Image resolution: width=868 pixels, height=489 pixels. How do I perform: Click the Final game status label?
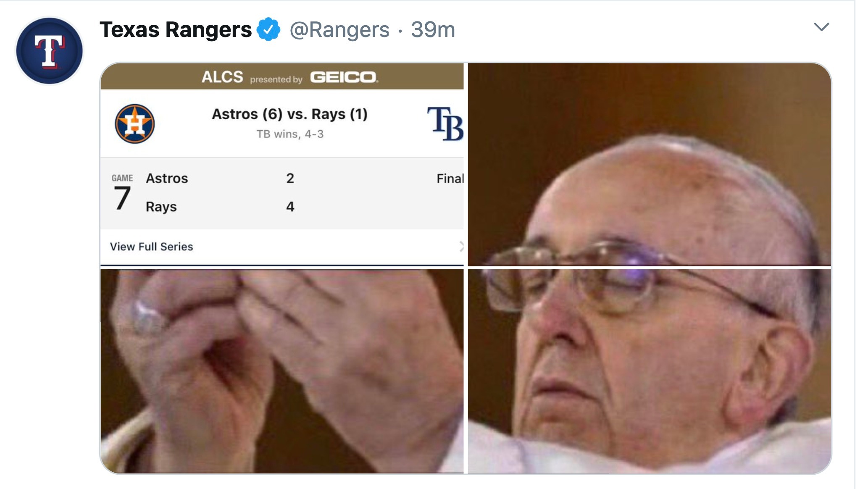point(450,179)
